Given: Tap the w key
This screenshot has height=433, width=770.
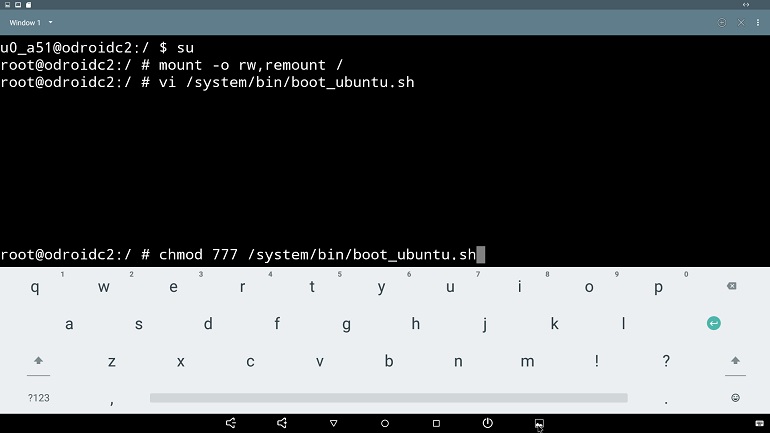Looking at the screenshot, I should click(104, 287).
